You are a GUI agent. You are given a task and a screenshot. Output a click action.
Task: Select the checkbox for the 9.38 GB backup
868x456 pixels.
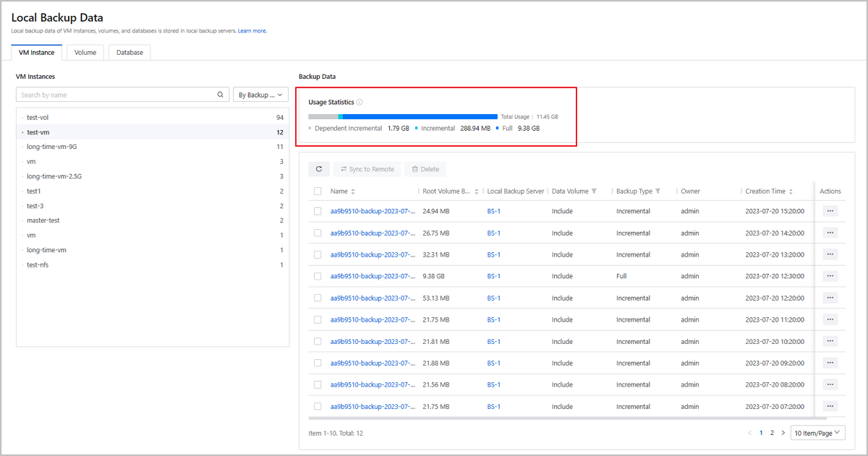click(x=318, y=276)
